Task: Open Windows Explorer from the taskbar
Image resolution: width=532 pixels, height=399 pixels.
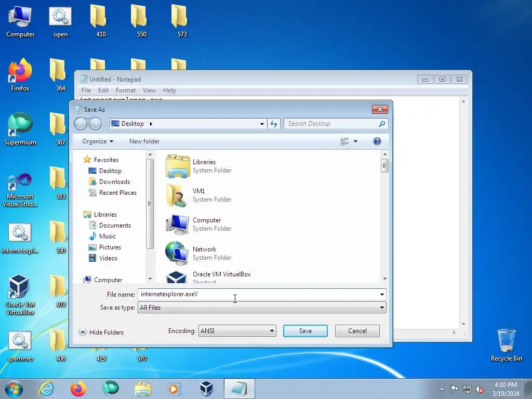Action: tap(143, 389)
